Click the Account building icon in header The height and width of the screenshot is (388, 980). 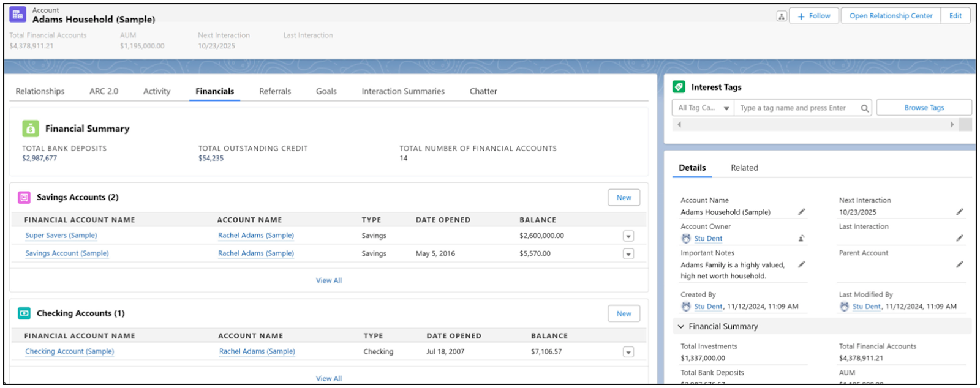pyautogui.click(x=18, y=14)
